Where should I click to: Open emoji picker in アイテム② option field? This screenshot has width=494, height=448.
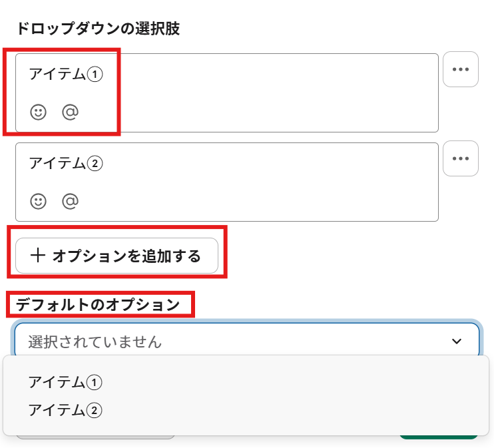pos(39,201)
